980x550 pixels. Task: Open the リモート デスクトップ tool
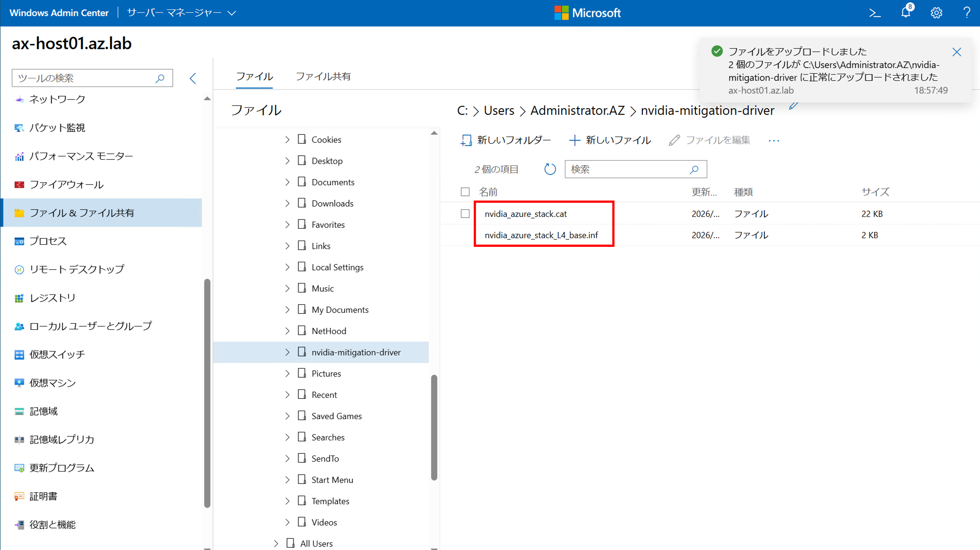(76, 269)
